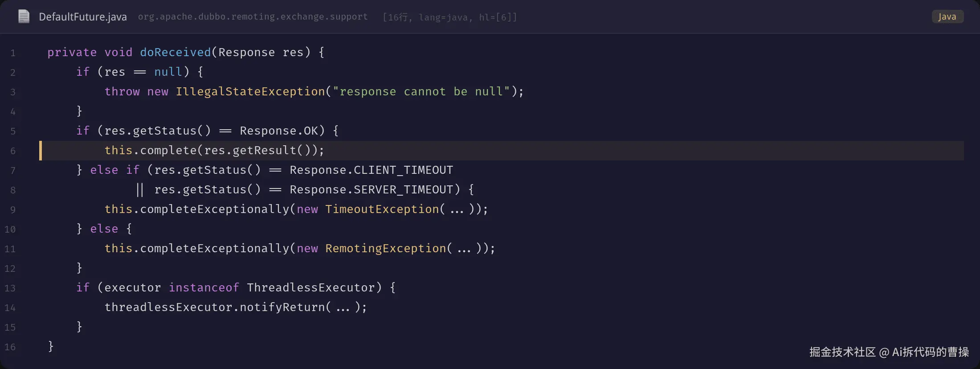Click the doReceived method name
The image size is (980, 369).
click(x=175, y=52)
